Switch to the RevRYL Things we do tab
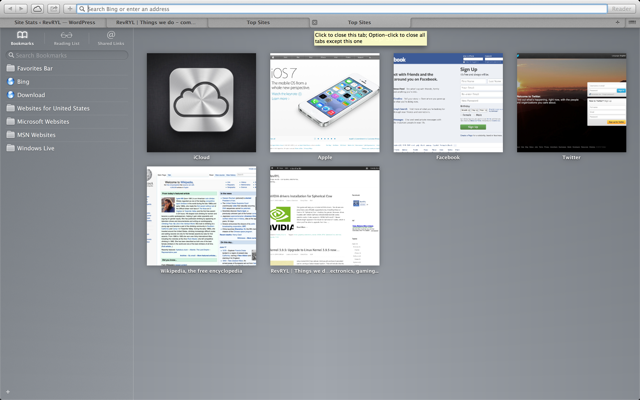Screen dimensions: 640x400 click(157, 22)
